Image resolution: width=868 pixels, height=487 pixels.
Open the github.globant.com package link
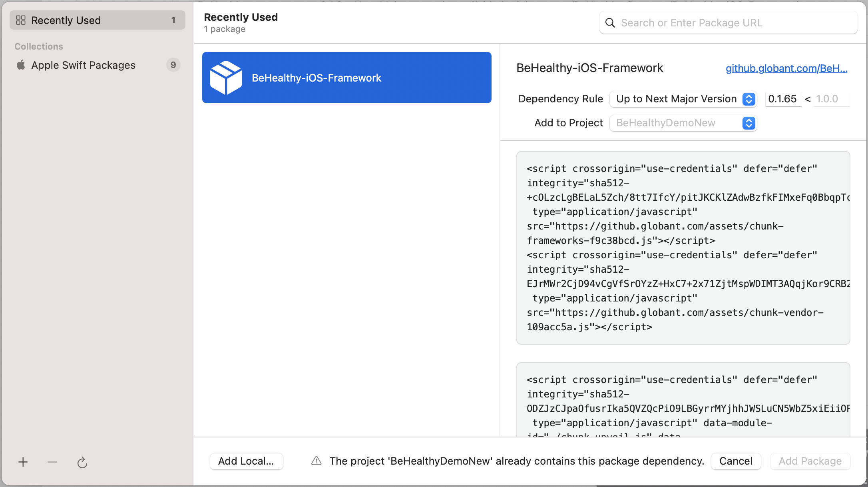pos(786,68)
